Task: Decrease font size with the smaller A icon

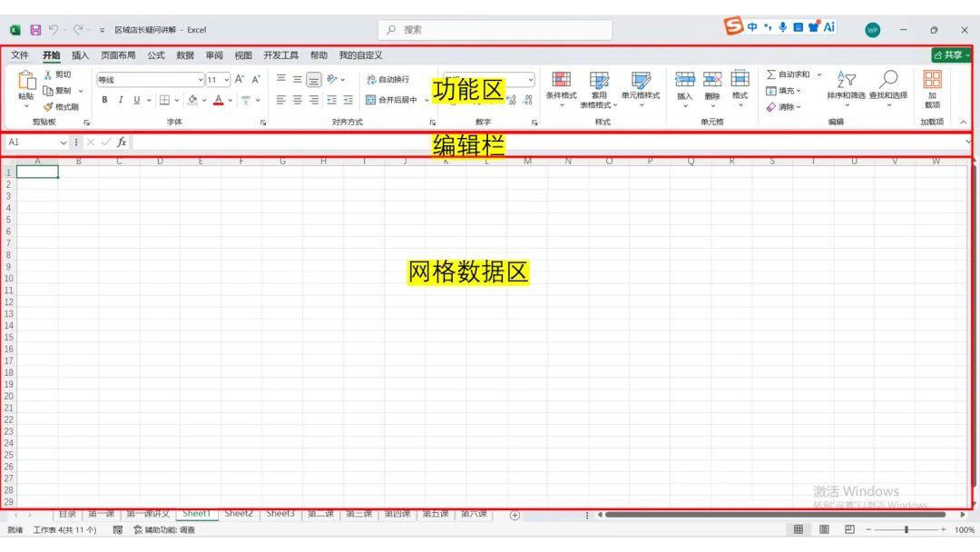Action: click(x=256, y=79)
